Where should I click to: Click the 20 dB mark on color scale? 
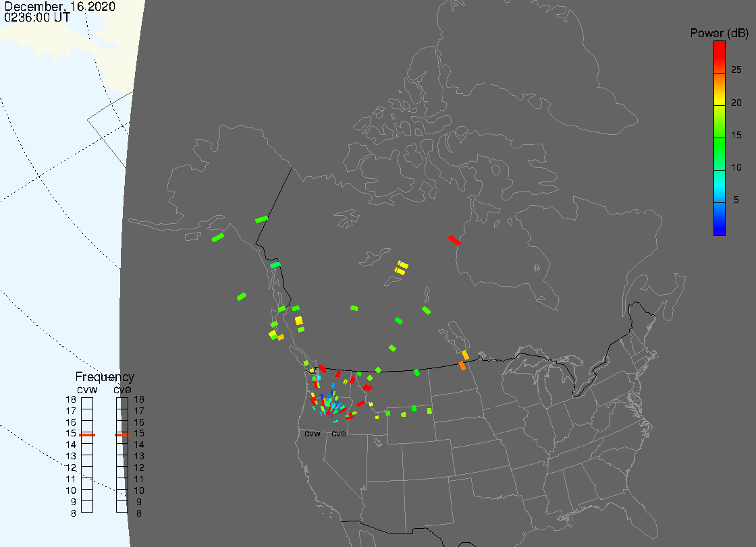tap(736, 103)
